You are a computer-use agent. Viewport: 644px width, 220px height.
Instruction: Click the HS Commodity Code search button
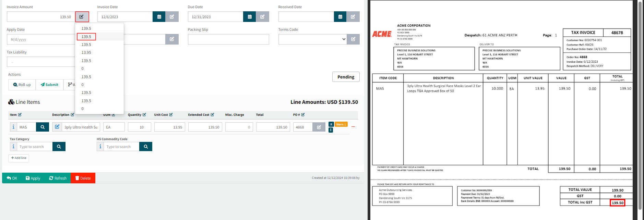tap(146, 147)
